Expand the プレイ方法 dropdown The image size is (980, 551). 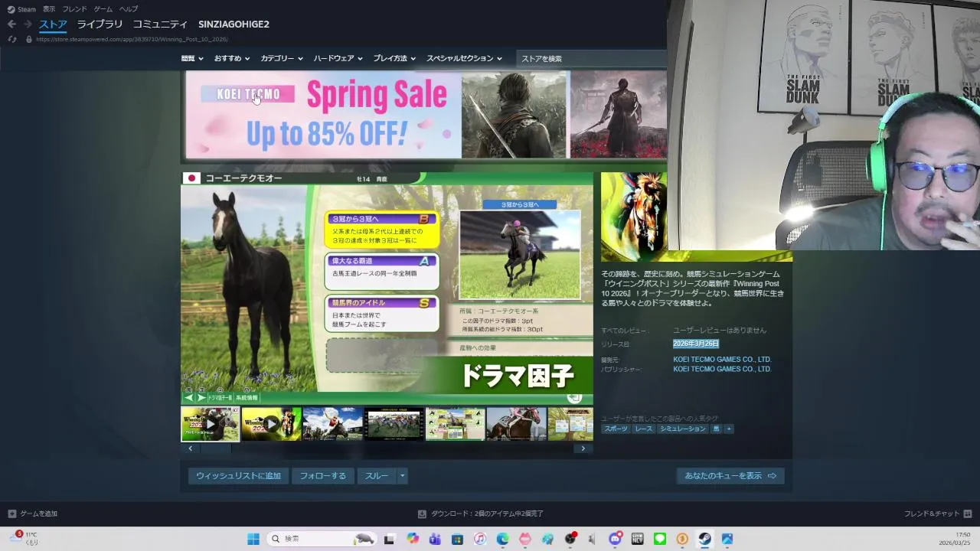[x=394, y=58]
